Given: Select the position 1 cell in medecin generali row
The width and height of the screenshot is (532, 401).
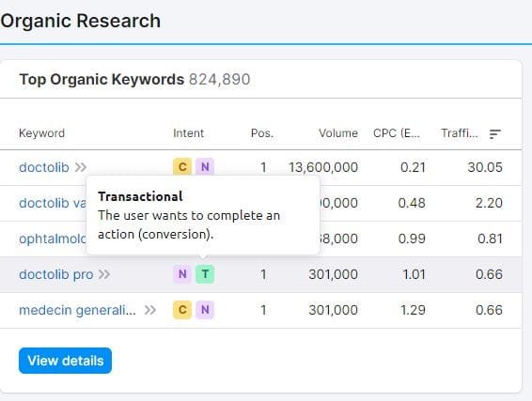Looking at the screenshot, I should point(263,310).
